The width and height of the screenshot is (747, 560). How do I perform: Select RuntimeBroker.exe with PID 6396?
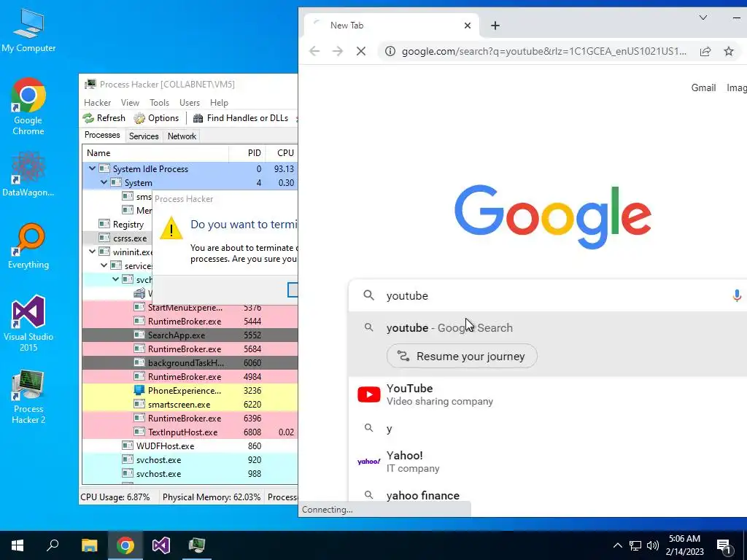[190, 418]
